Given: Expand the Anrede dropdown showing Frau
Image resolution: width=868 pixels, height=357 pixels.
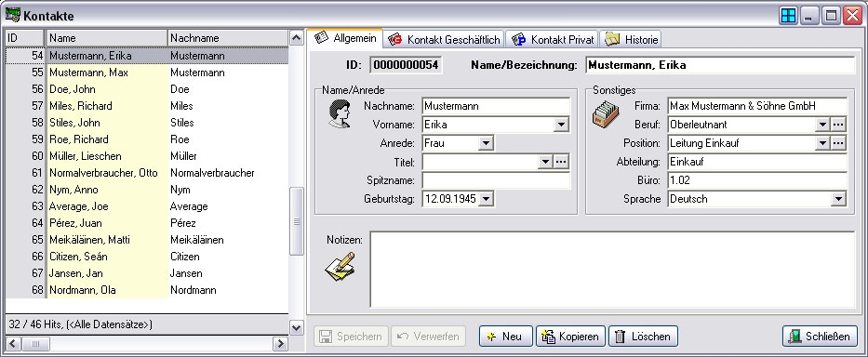Looking at the screenshot, I should 486,143.
